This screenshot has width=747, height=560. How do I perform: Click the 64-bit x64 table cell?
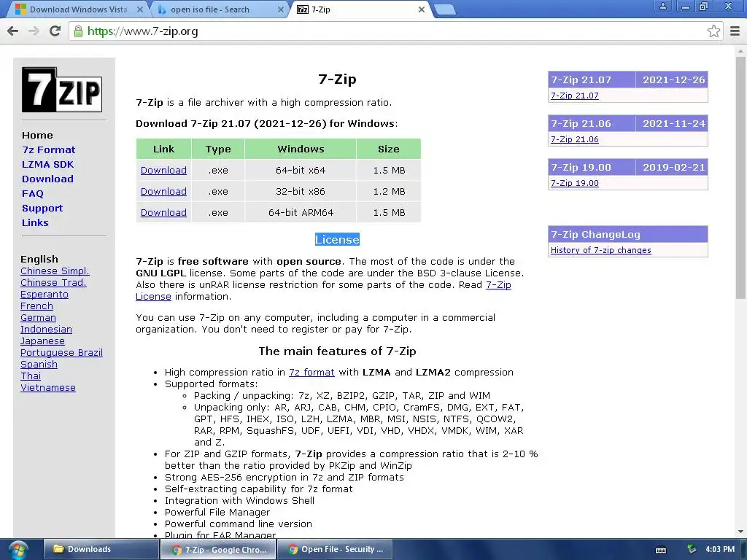[x=301, y=171]
